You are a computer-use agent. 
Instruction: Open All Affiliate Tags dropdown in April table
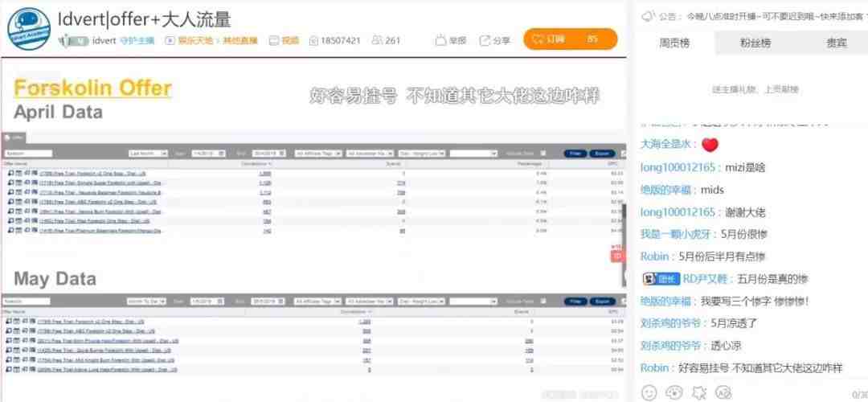click(317, 154)
